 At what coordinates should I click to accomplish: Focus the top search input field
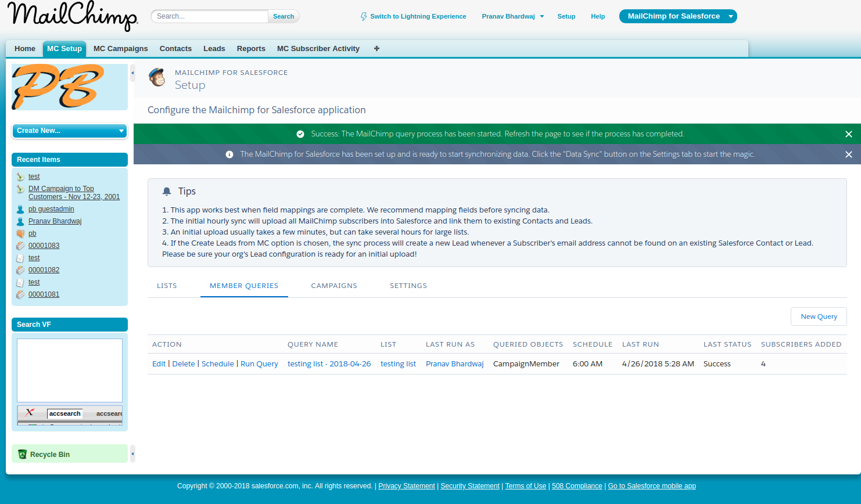[x=210, y=16]
